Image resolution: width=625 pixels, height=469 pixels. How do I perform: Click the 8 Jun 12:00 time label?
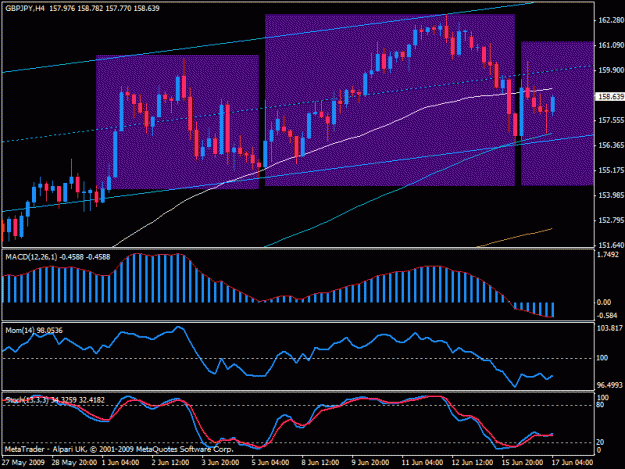tap(320, 463)
